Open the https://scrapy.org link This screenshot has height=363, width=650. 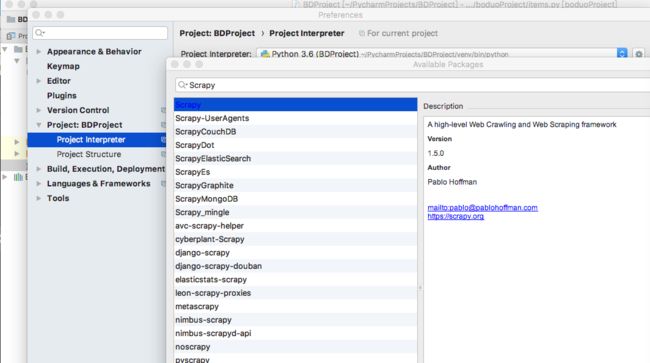tap(456, 216)
